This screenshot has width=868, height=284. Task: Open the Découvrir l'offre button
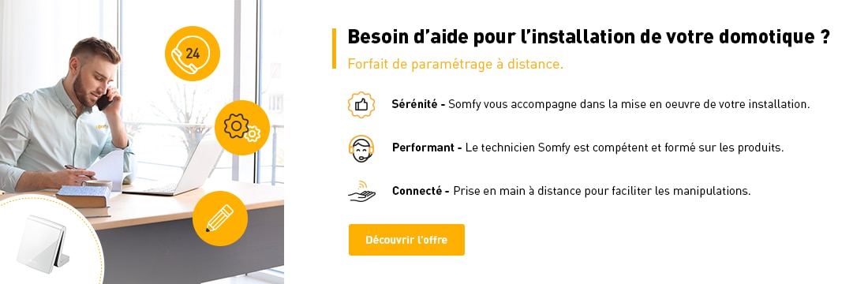pyautogui.click(x=406, y=240)
